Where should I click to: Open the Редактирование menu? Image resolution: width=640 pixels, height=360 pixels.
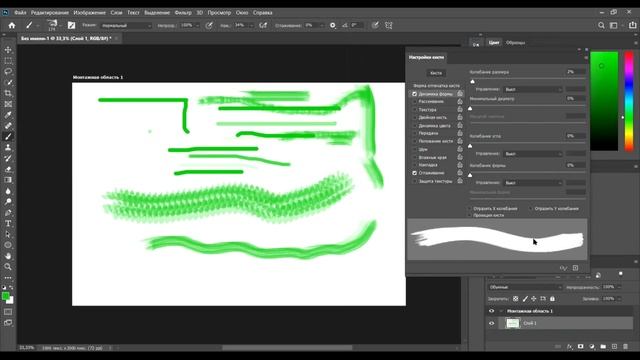click(x=50, y=13)
